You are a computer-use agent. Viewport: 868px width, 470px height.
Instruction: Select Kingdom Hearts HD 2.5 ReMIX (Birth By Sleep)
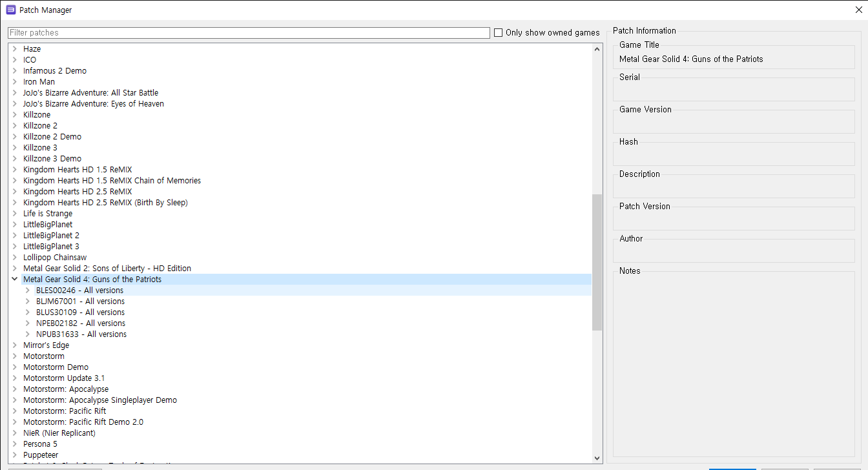[105, 203]
